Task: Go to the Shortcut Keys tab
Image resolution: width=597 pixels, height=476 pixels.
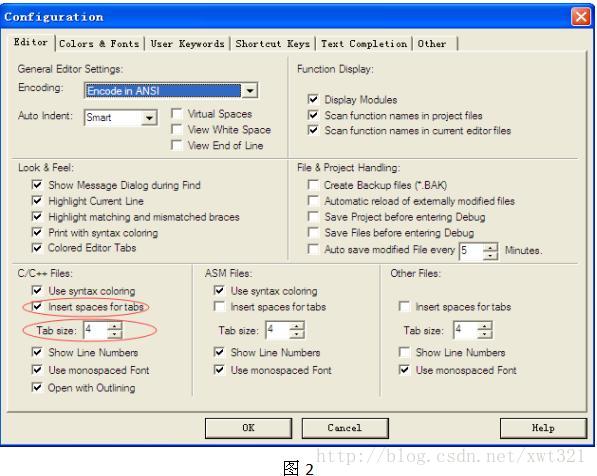Action: 272,44
